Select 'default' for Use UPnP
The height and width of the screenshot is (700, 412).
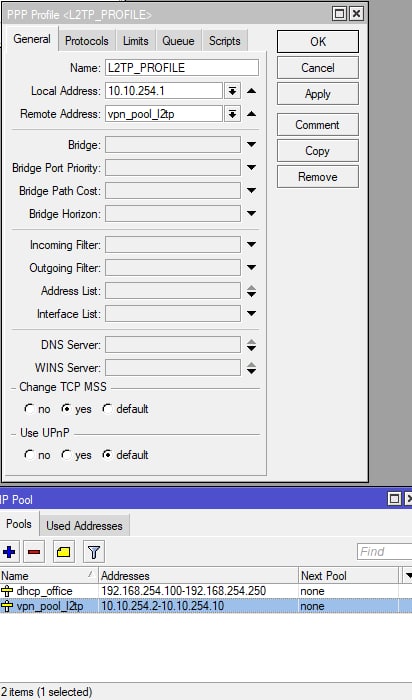tap(107, 455)
